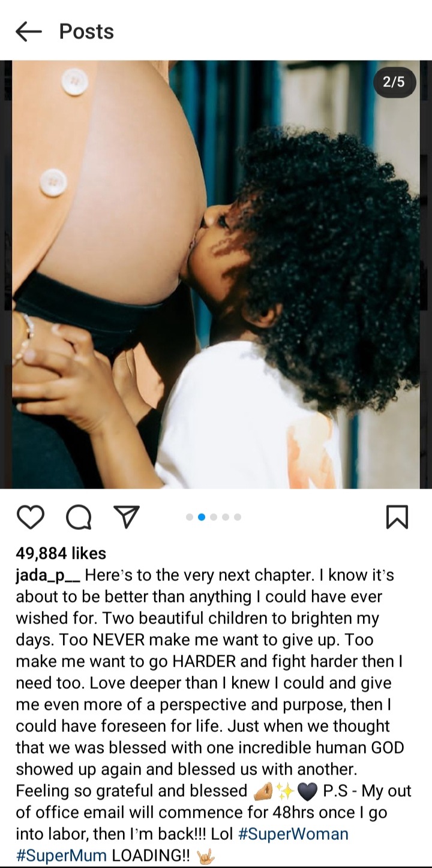Tap the photo of the child kissing the belly
Viewport: 432px width, 868px height.
point(216,275)
